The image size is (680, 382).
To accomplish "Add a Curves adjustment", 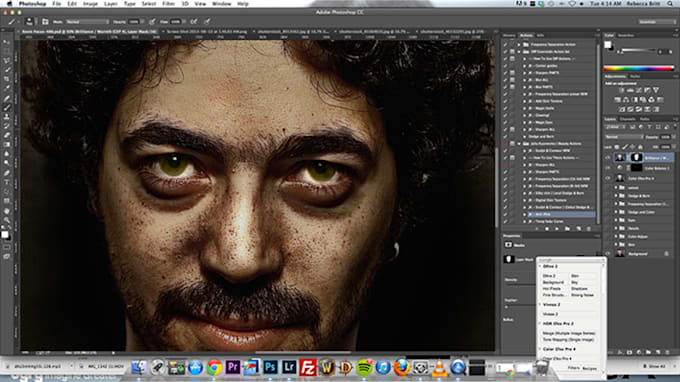I will click(x=639, y=90).
